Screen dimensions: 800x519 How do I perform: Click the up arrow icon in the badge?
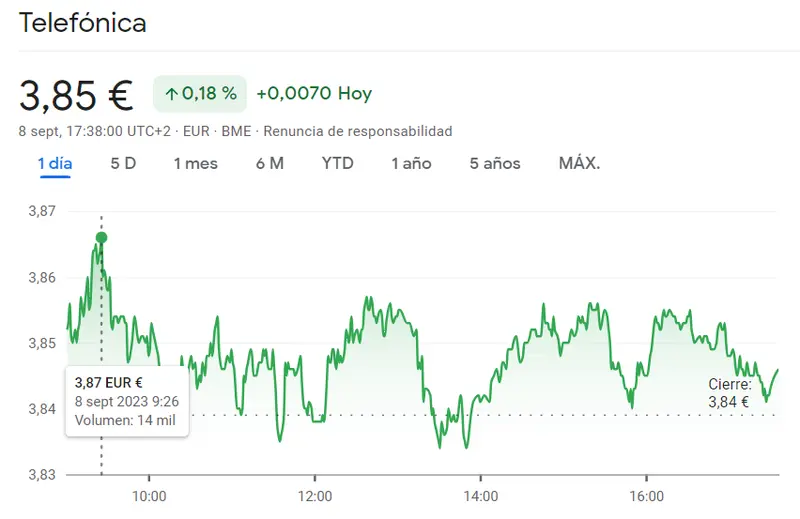point(171,94)
